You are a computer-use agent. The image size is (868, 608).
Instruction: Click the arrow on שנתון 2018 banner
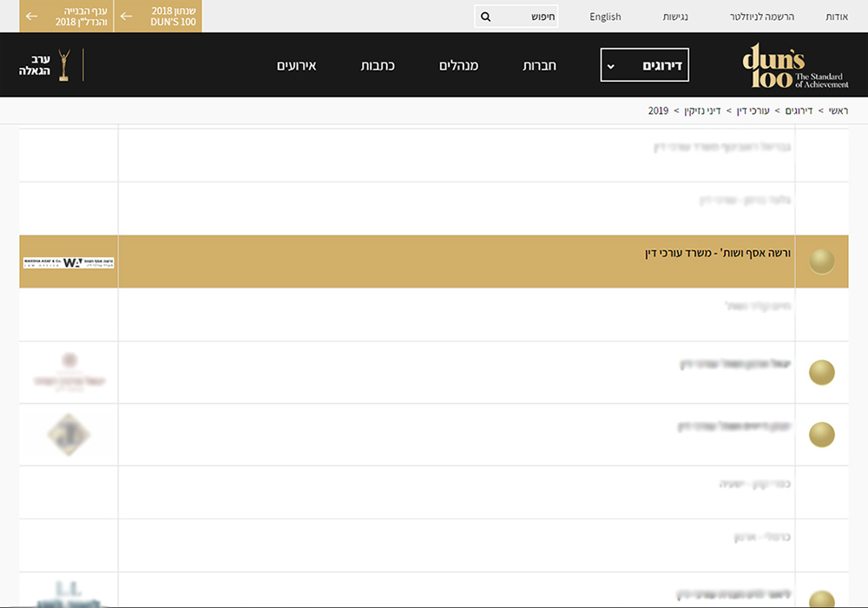126,16
